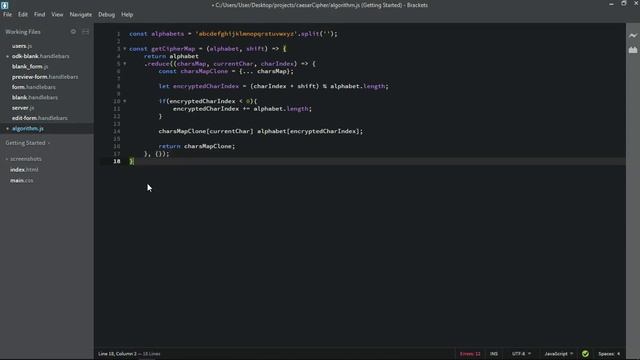Image resolution: width=640 pixels, height=360 pixels.
Task: Open the Extension Manager icon
Action: 633,50
